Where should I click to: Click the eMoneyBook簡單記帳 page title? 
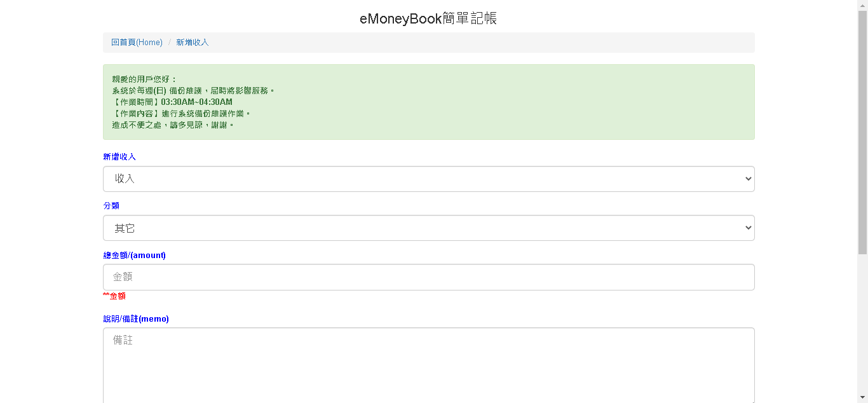pyautogui.click(x=428, y=18)
